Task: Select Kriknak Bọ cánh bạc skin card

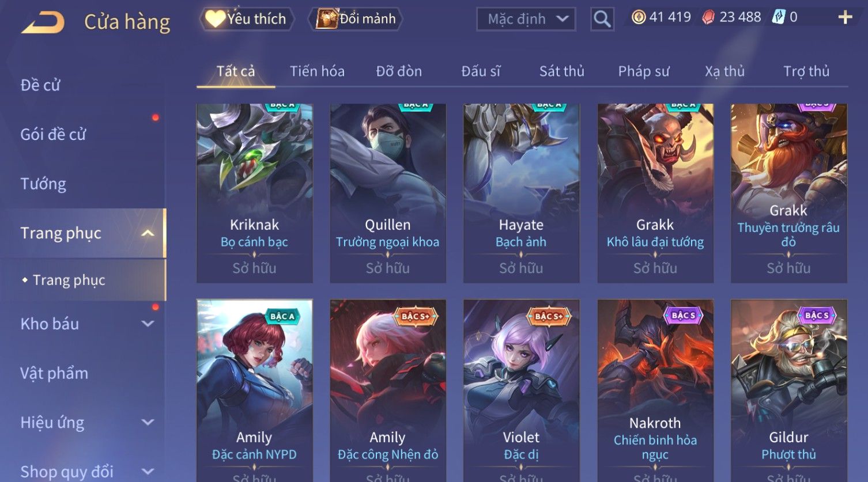Action: point(255,193)
